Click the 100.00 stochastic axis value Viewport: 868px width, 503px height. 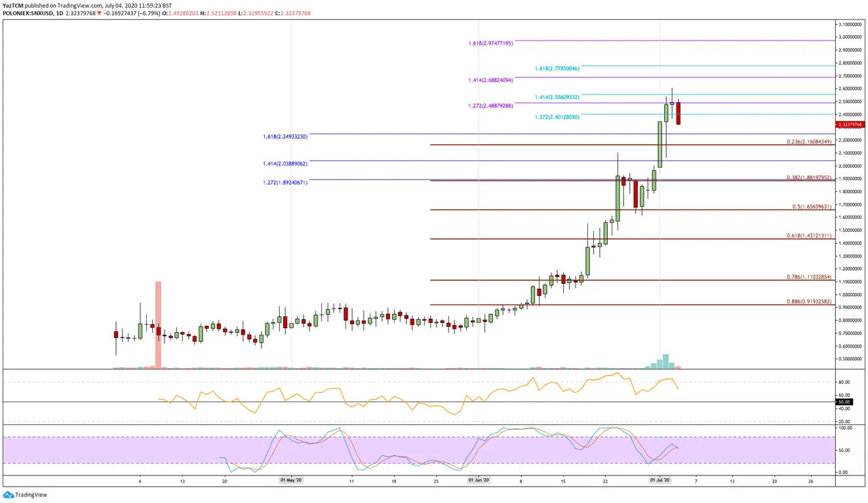844,428
